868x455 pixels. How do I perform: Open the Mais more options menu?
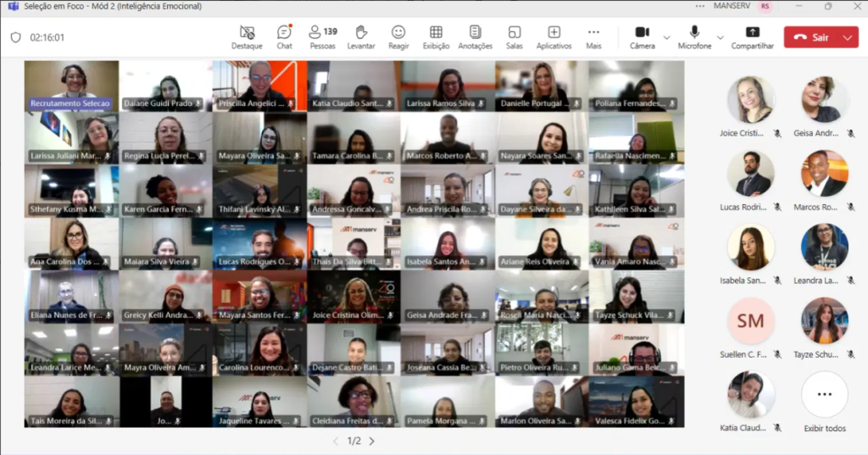pyautogui.click(x=593, y=37)
